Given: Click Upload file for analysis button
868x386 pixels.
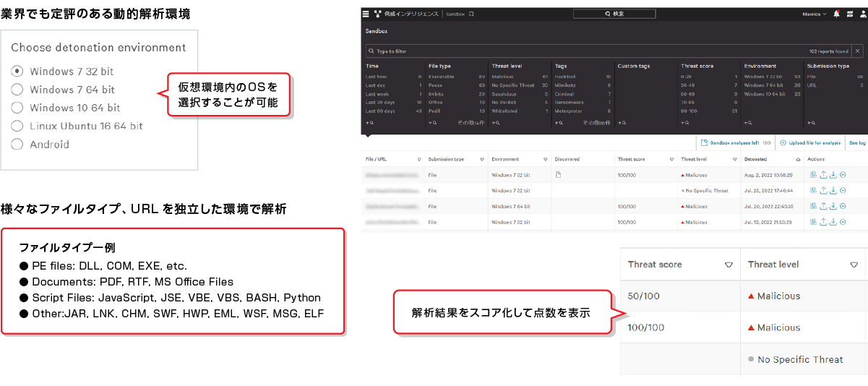Looking at the screenshot, I should coord(811,143).
